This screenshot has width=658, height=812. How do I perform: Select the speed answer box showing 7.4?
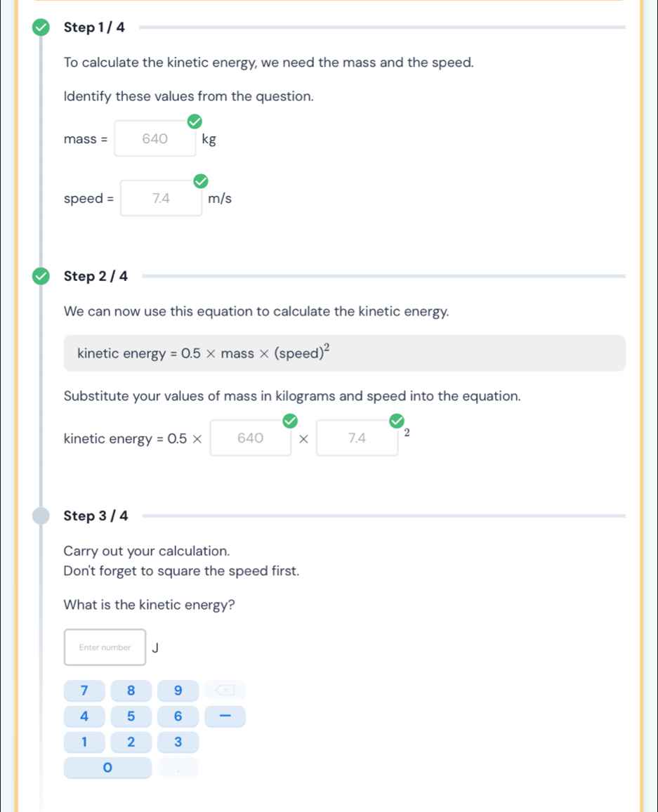(162, 199)
